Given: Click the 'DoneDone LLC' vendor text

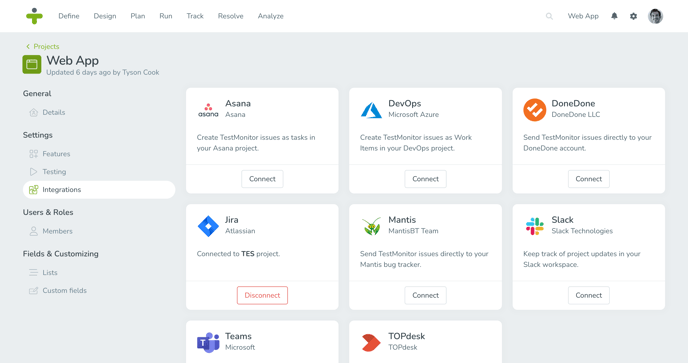Looking at the screenshot, I should pos(576,115).
